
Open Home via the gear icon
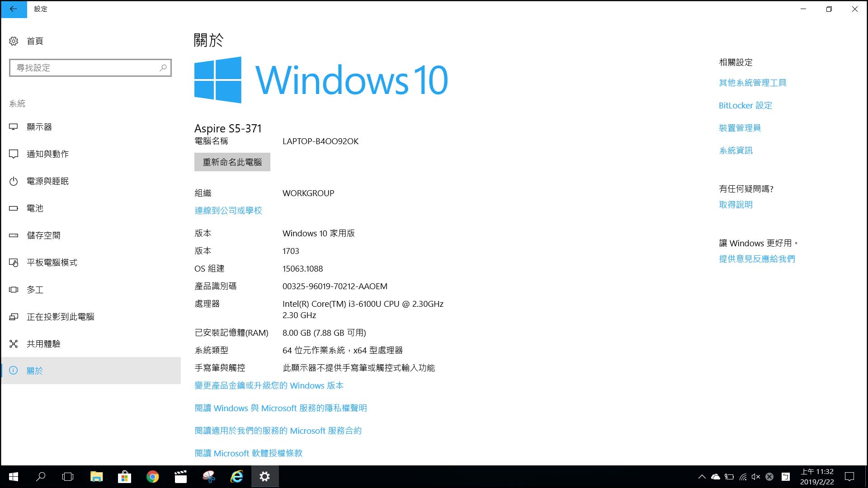coord(14,41)
